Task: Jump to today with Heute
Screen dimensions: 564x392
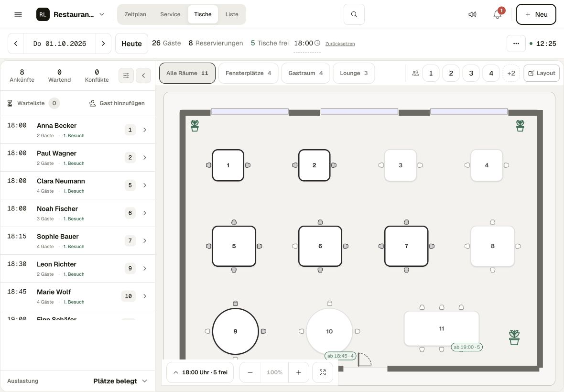Action: [x=131, y=44]
